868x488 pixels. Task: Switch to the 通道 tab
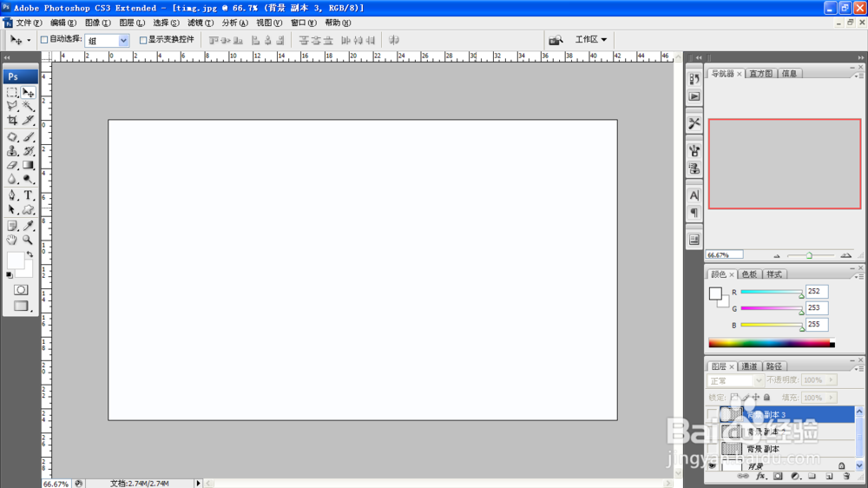[749, 366]
